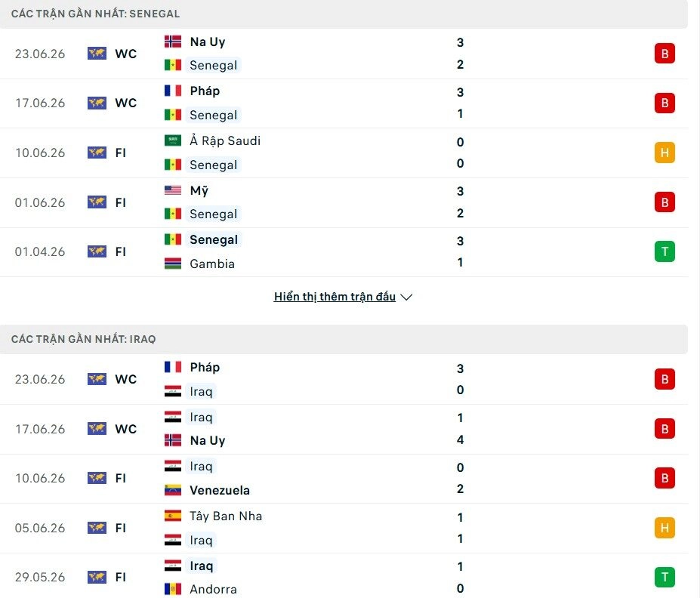The image size is (700, 598).
Task: Click the red B badge for Na Uy vs Senegal
Action: click(665, 54)
